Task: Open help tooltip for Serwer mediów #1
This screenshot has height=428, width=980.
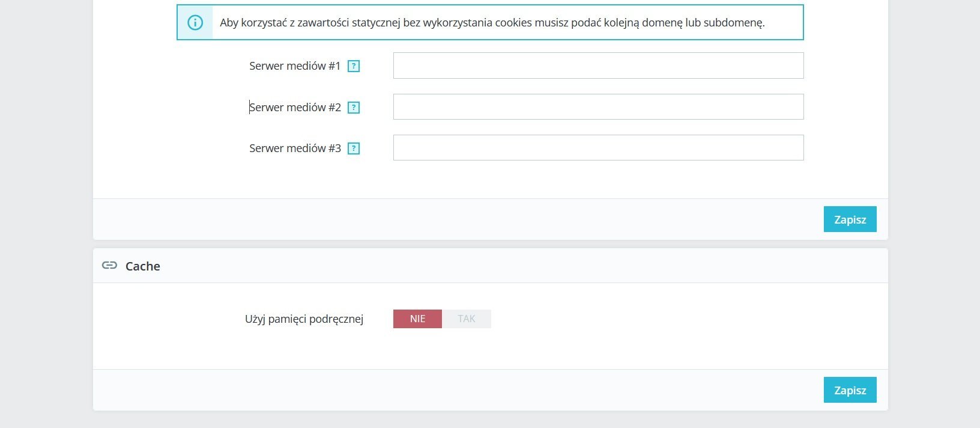Action: click(x=354, y=66)
